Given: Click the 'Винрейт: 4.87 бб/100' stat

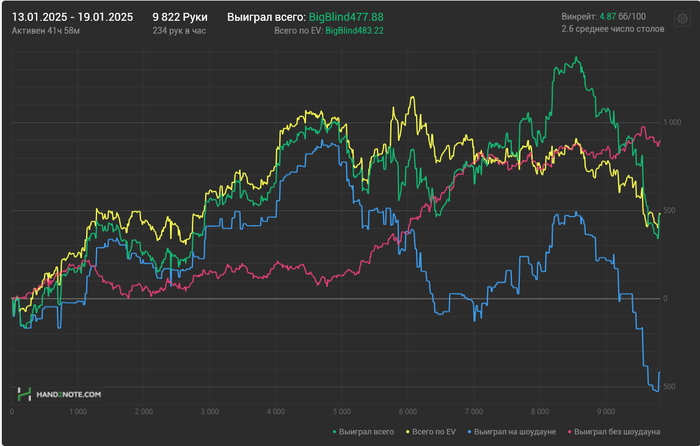Looking at the screenshot, I should click(604, 17).
